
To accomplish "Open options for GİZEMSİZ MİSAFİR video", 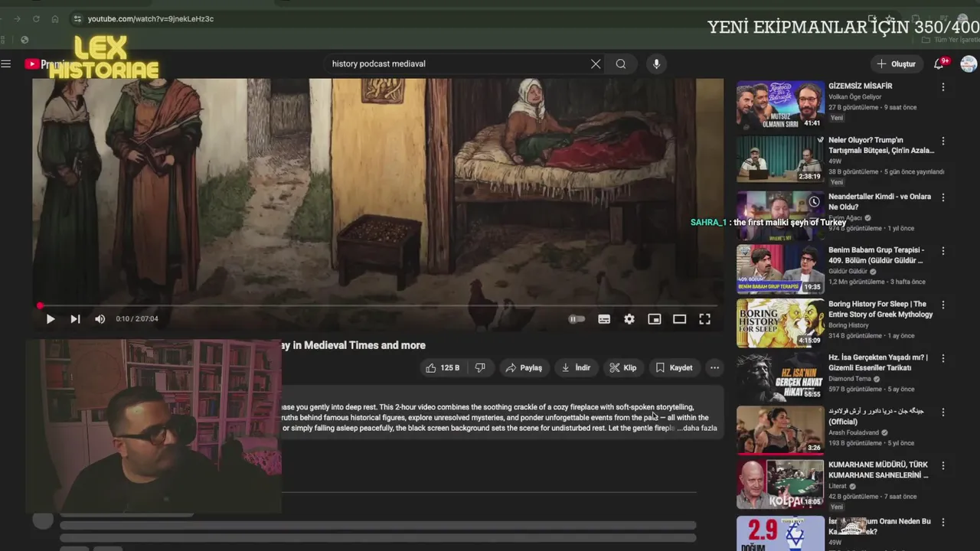I will pyautogui.click(x=943, y=87).
